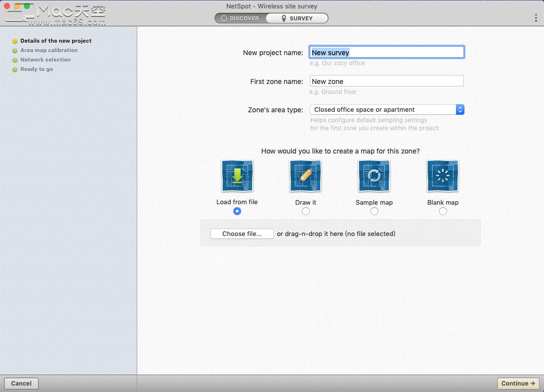
Task: Click inside the First zone name field
Action: coord(386,80)
